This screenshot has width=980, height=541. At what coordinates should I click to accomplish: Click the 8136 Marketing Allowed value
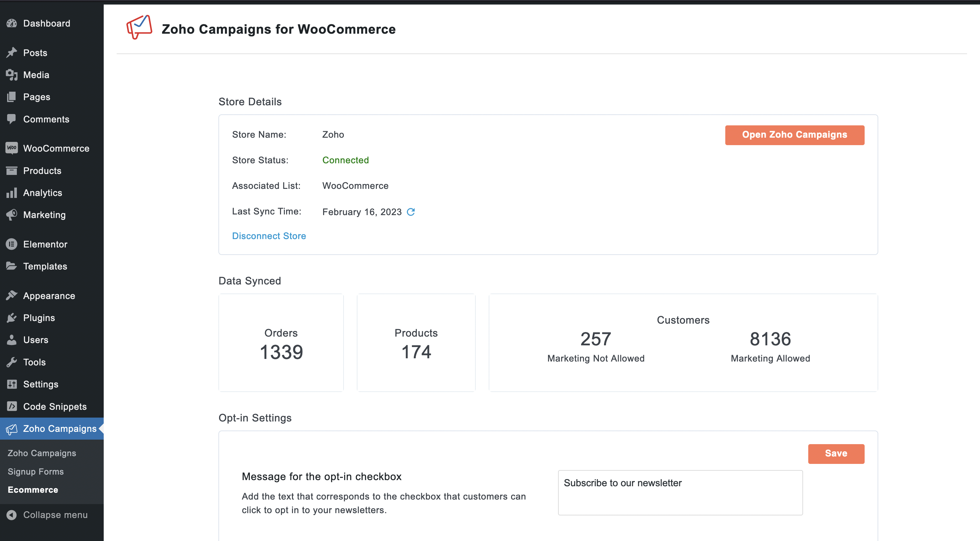point(770,339)
